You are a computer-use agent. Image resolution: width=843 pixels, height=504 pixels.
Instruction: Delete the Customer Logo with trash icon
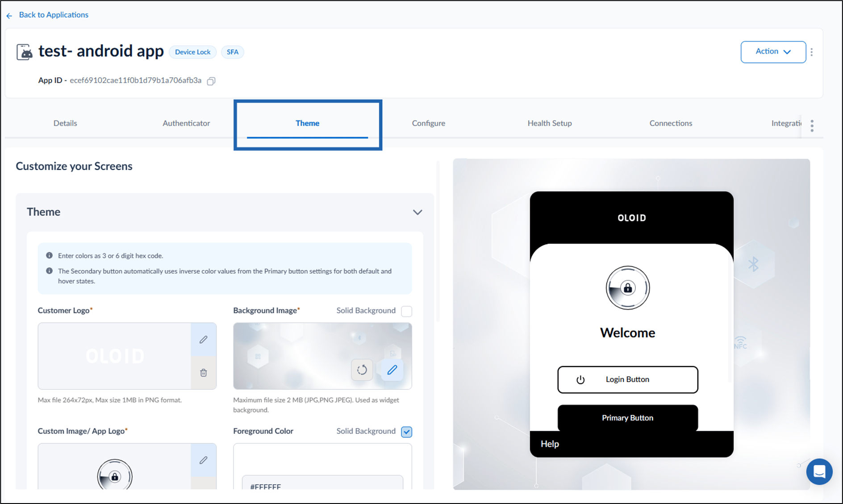pos(204,372)
